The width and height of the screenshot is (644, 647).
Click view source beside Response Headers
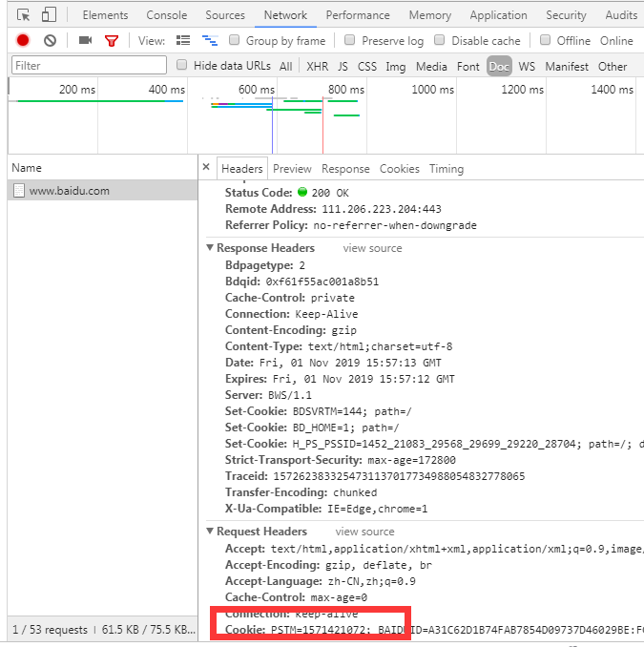(372, 248)
